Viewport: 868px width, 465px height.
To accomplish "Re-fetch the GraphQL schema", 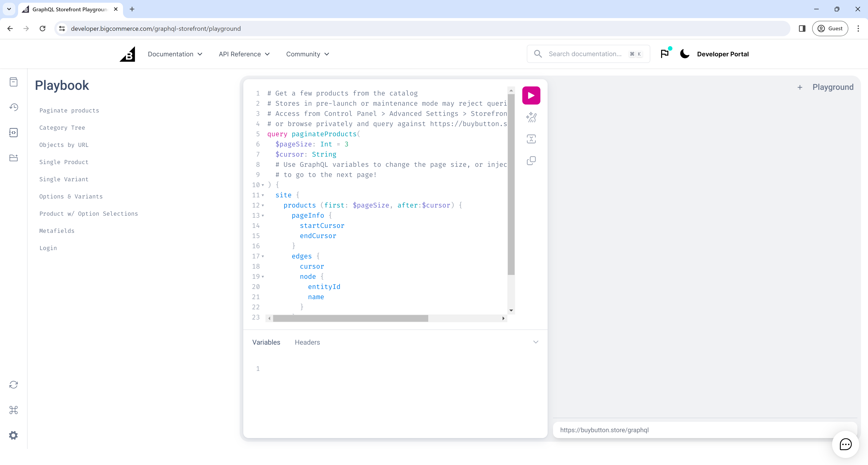I will tap(14, 384).
